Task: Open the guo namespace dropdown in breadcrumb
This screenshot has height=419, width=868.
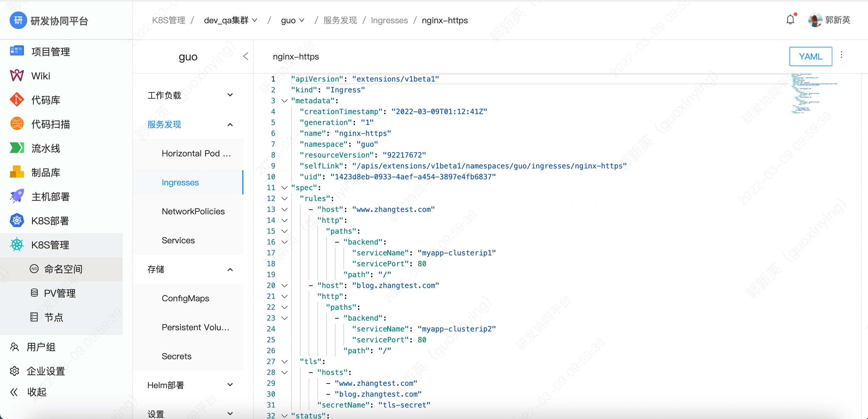Action: (x=292, y=20)
